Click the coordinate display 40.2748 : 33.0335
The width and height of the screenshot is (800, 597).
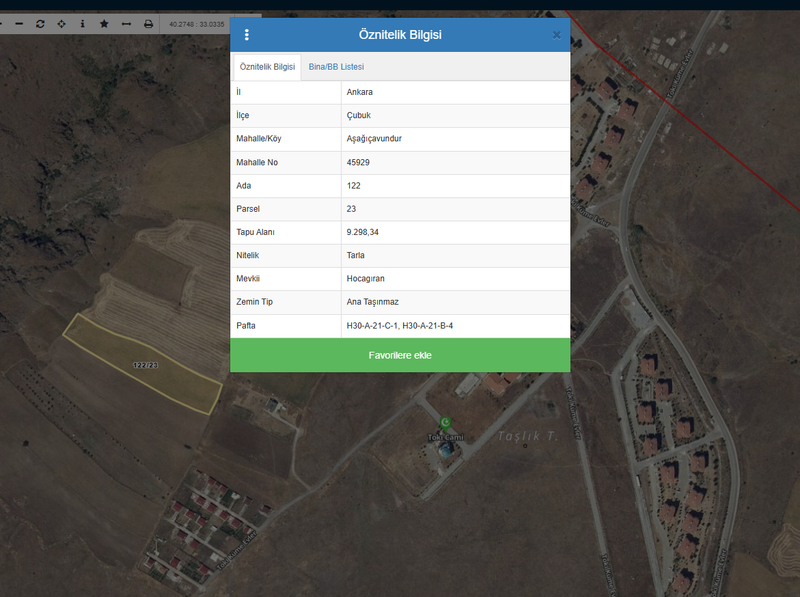coord(196,23)
